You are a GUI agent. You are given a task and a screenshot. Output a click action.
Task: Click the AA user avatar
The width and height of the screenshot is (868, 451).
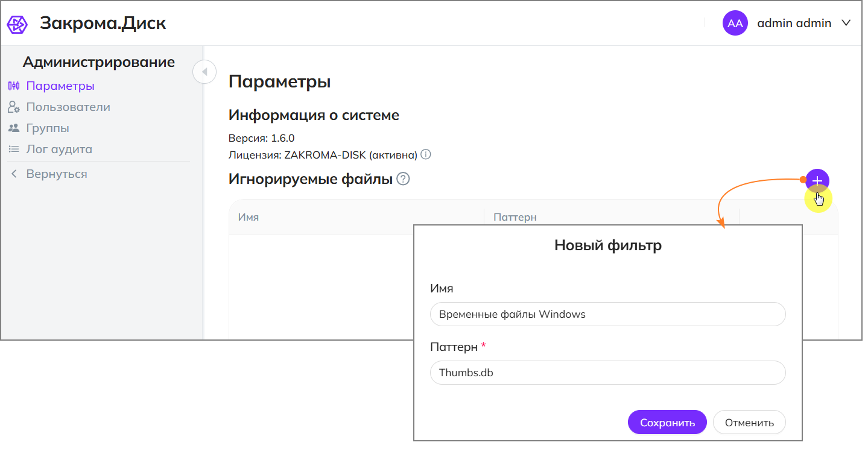tap(735, 24)
